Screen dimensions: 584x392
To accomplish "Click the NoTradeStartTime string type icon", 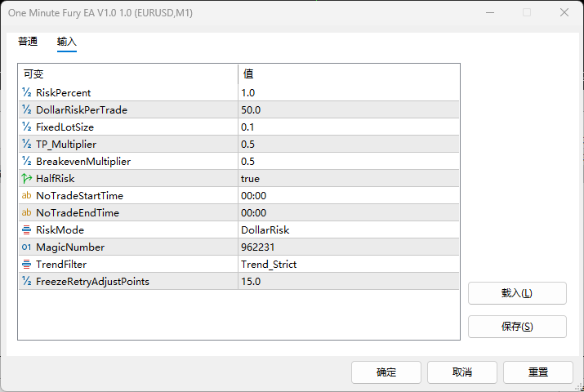I will point(26,196).
